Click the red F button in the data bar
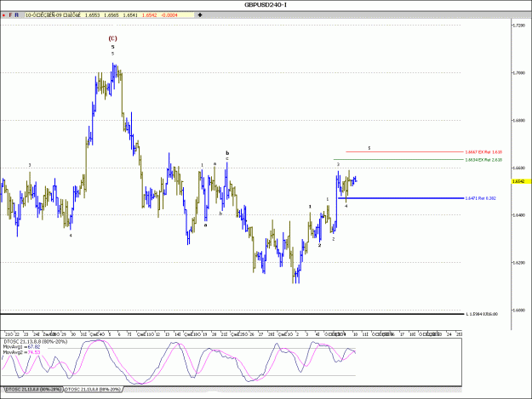Screen dimensions: 532x399 pyautogui.click(x=10, y=15)
